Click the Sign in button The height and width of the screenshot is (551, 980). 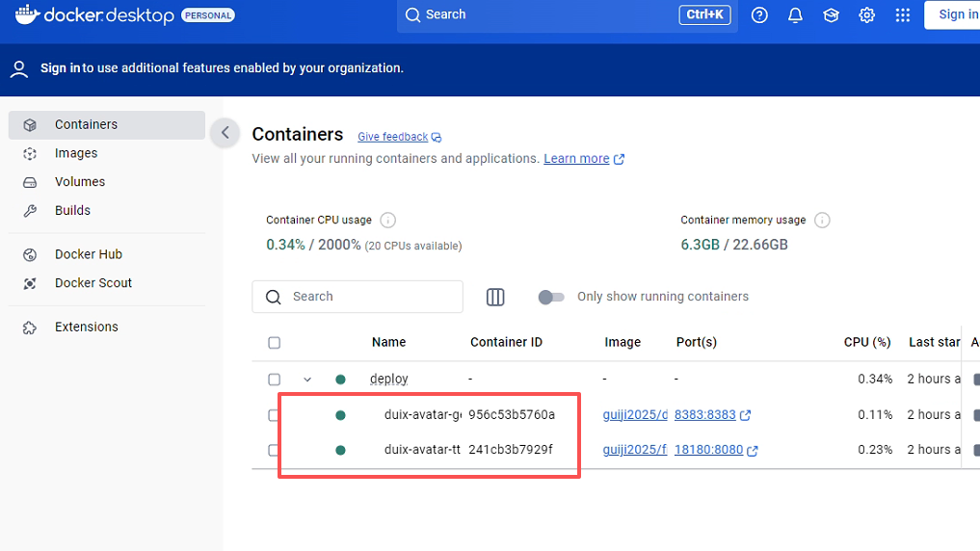tap(952, 15)
